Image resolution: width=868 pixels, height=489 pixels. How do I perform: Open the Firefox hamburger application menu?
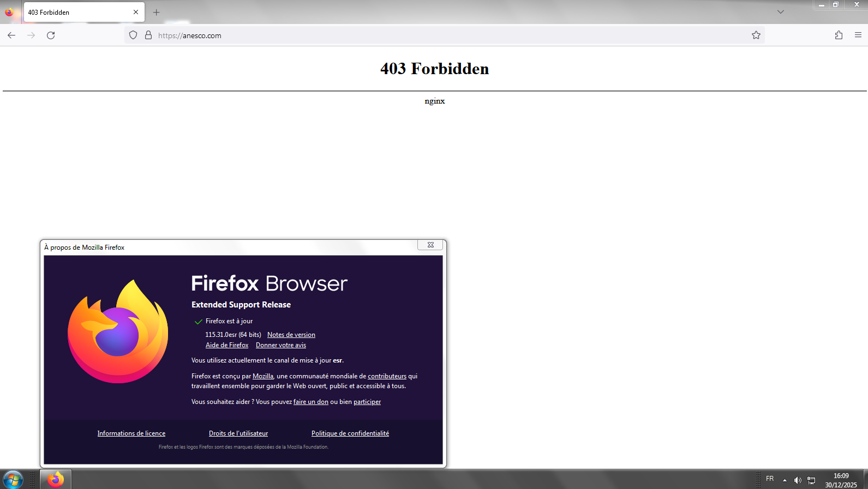858,35
